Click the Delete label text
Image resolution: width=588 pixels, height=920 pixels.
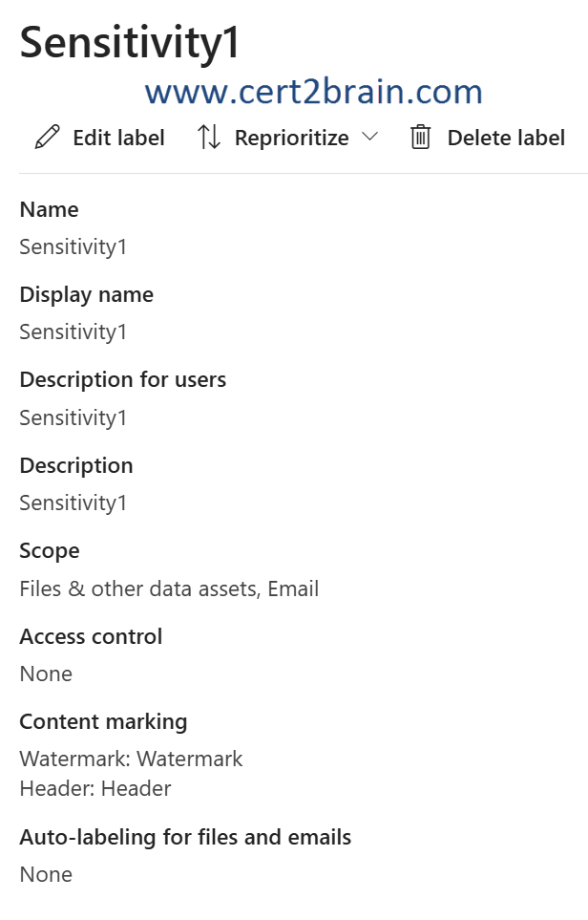click(506, 138)
